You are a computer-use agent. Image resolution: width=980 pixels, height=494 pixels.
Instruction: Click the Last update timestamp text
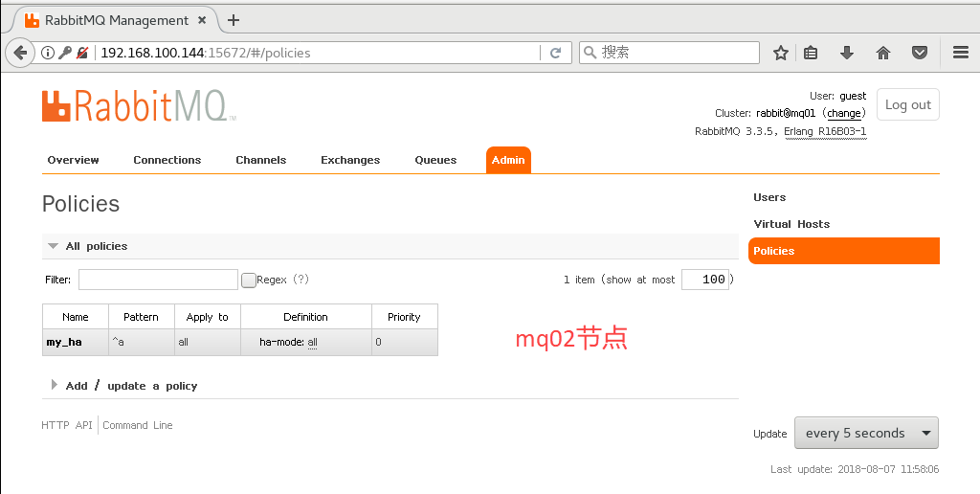pyautogui.click(x=855, y=469)
